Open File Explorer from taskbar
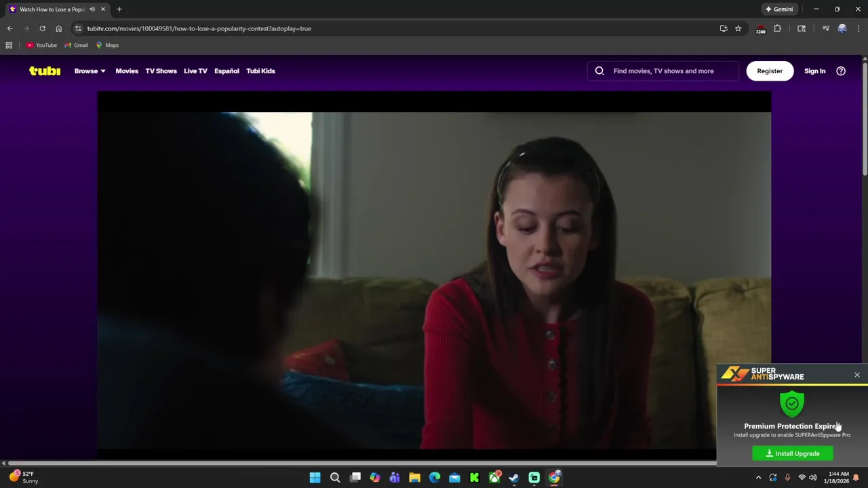Viewport: 868px width, 488px height. coord(414,478)
